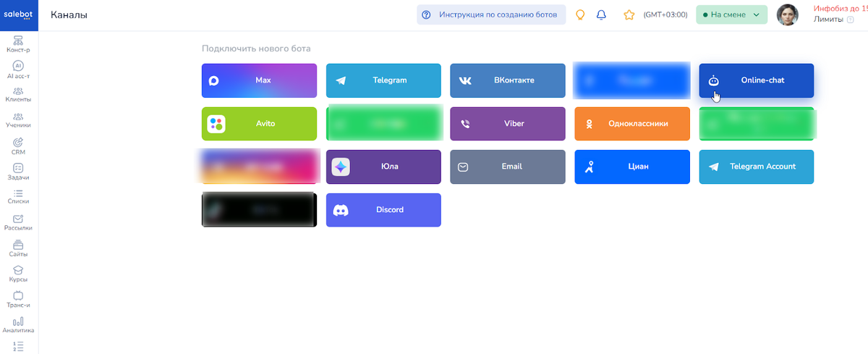Connect a Viber bot
Image resolution: width=868 pixels, height=354 pixels.
point(508,124)
